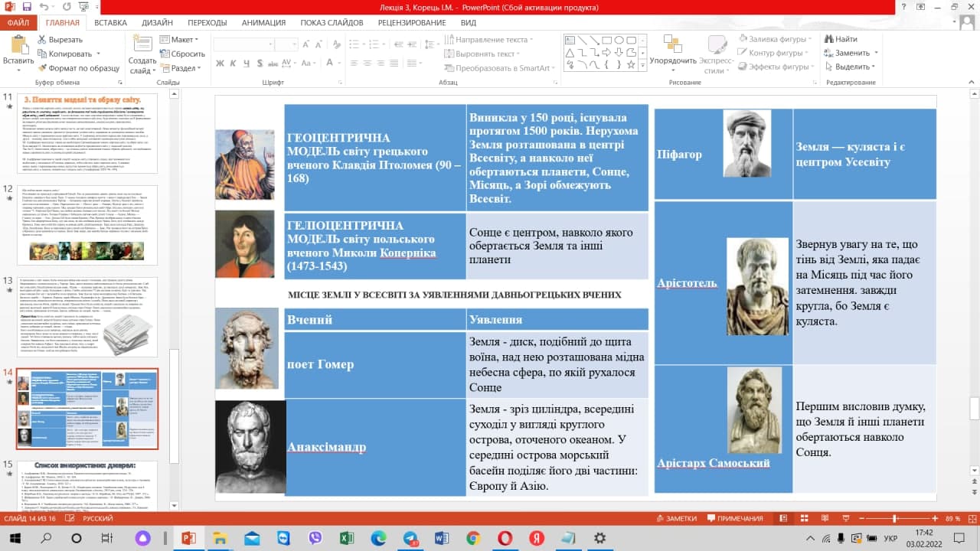Toggle underline (Ч) formatting
Screen dimensions: 980x551
tap(247, 64)
